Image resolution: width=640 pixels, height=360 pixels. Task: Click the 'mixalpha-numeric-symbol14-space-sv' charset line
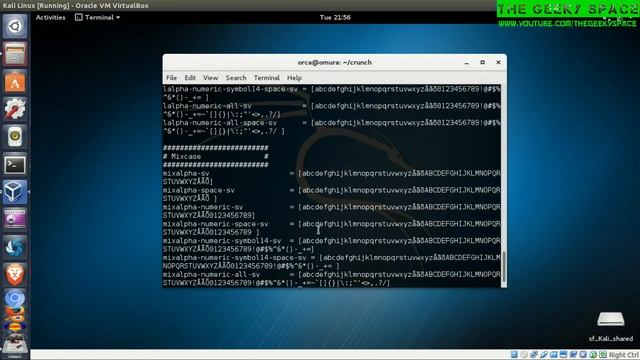point(331,262)
